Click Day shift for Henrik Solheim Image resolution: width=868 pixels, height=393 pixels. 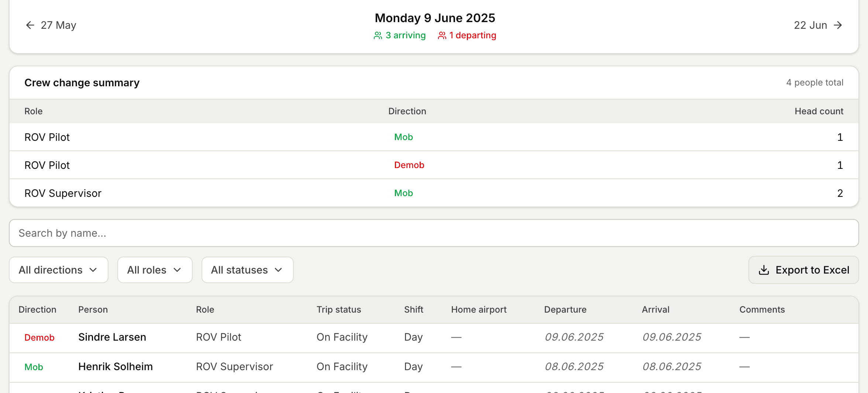[413, 367]
